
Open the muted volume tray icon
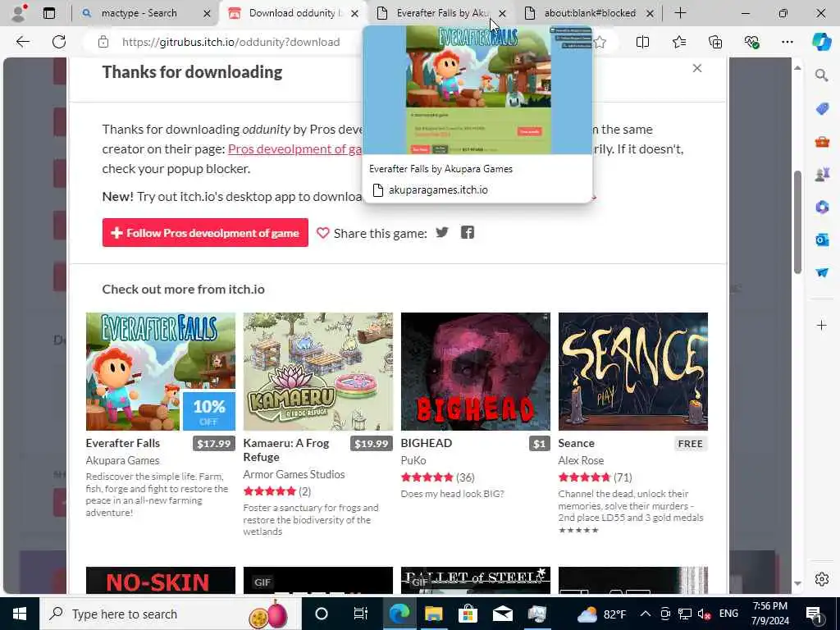[705, 614]
